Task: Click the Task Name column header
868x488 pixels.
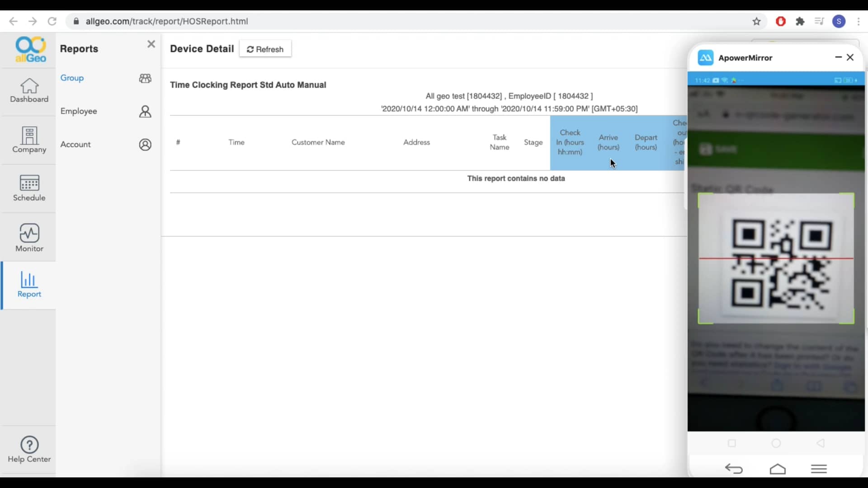Action: click(x=500, y=142)
